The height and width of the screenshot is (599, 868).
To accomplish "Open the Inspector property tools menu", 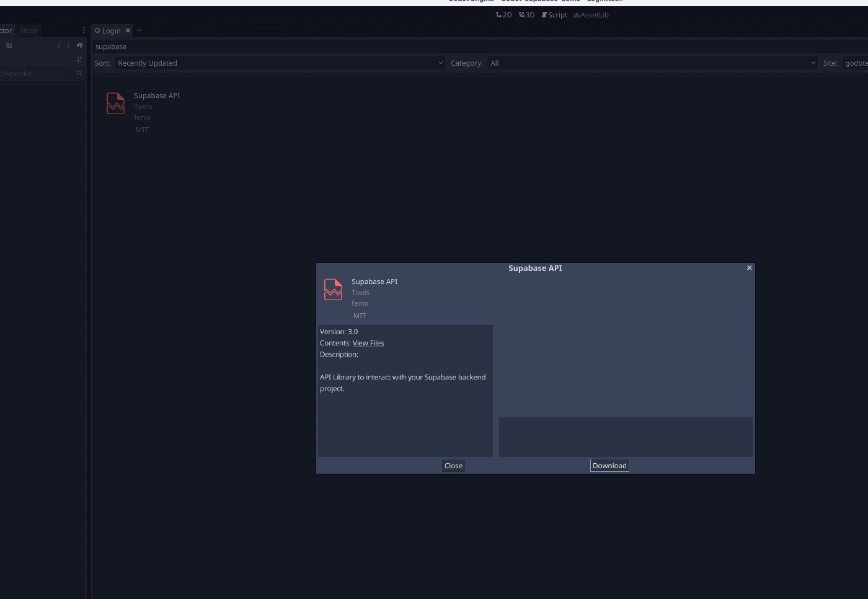I will tap(79, 60).
